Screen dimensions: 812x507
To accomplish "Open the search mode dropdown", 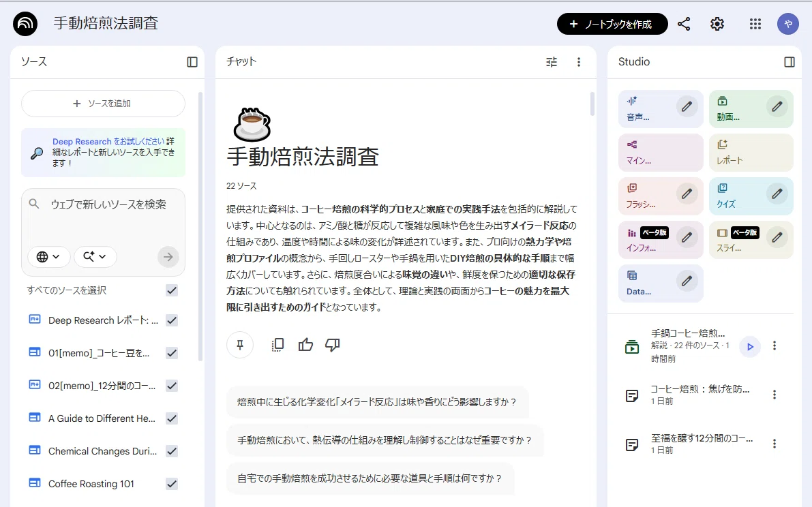I will (95, 257).
